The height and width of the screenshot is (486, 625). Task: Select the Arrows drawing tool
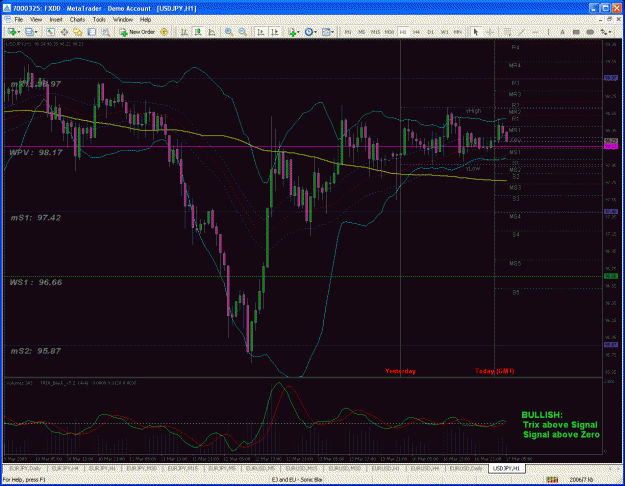click(x=603, y=32)
